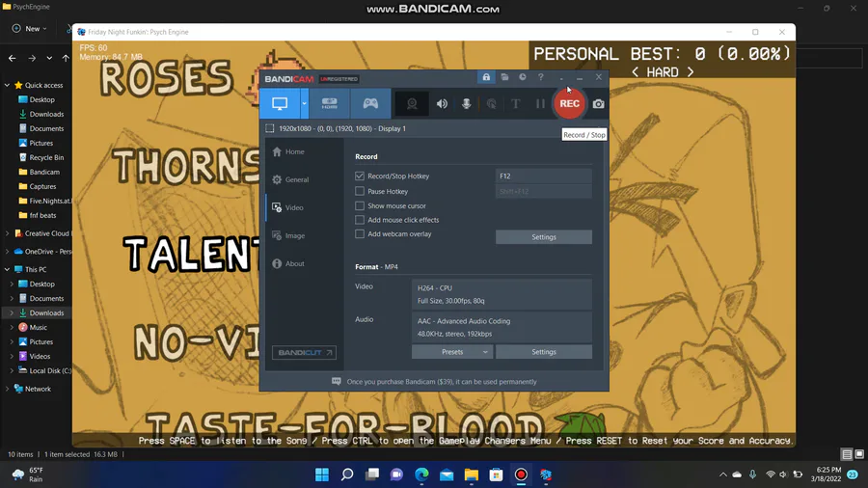The image size is (868, 488).
Task: Toggle the Record/Stop Hotkey checkbox
Action: pos(360,176)
